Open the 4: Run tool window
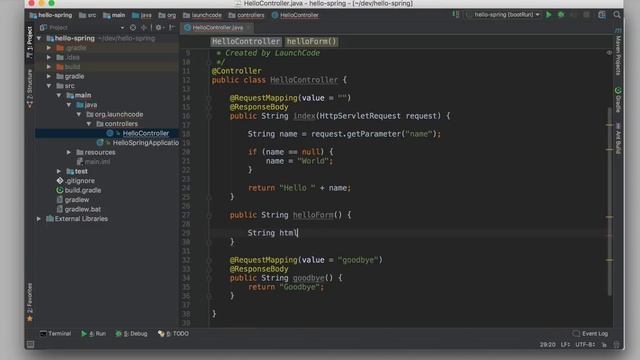 click(93, 333)
